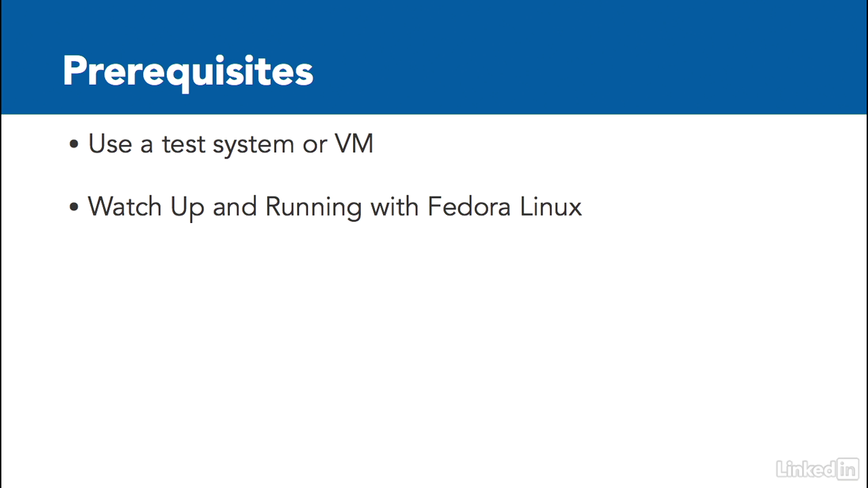Select the word "VM" in the first bullet
The image size is (868, 488).
354,144
